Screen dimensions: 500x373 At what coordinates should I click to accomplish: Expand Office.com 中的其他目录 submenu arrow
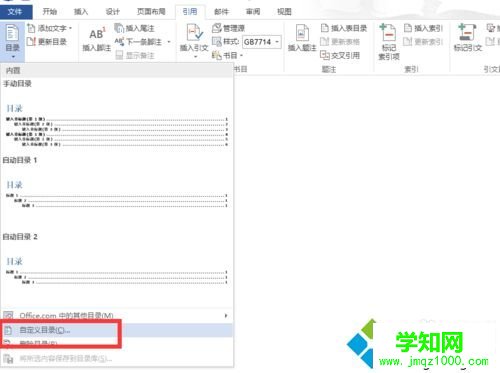tap(226, 315)
